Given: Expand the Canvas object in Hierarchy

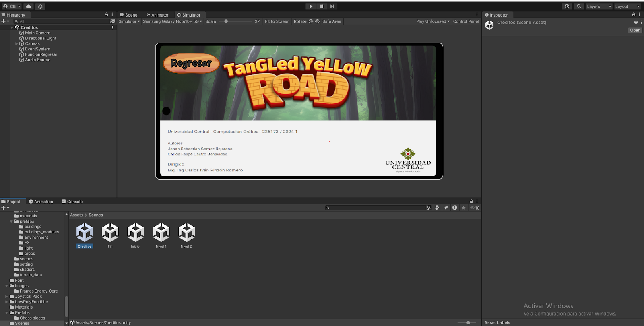Looking at the screenshot, I should click(17, 43).
